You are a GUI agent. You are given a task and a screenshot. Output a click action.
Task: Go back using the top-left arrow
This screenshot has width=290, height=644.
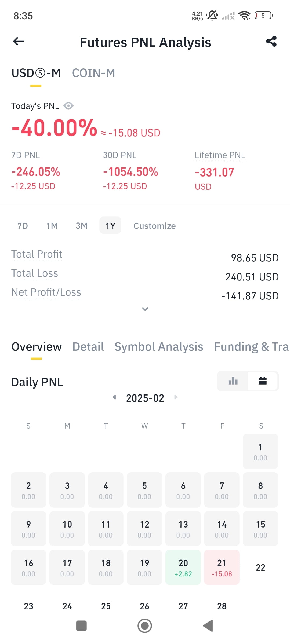19,41
